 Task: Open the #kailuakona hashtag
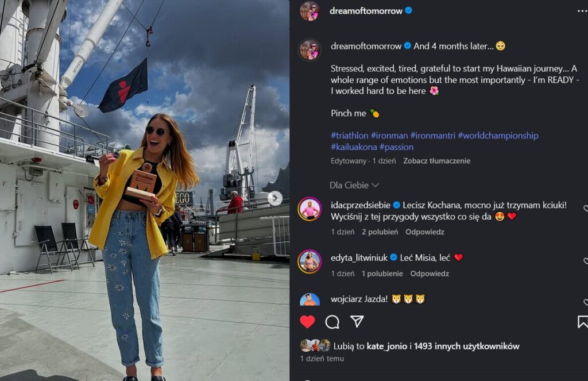click(354, 147)
